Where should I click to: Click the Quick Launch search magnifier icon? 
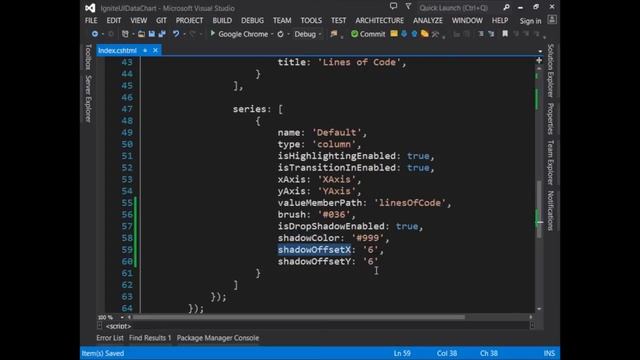point(506,7)
